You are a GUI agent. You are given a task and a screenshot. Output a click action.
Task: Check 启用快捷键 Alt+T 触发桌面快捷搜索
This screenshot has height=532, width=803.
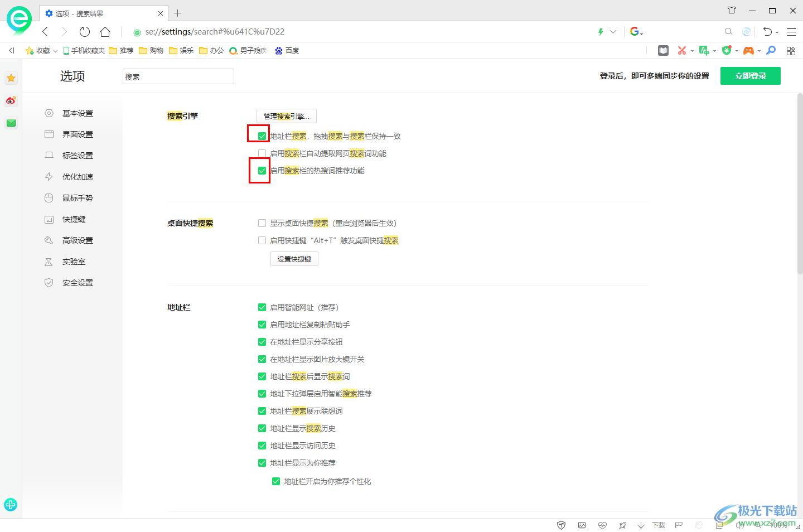(x=262, y=240)
